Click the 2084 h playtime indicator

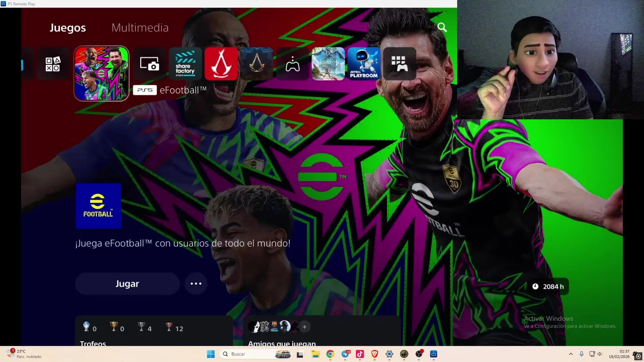(548, 287)
